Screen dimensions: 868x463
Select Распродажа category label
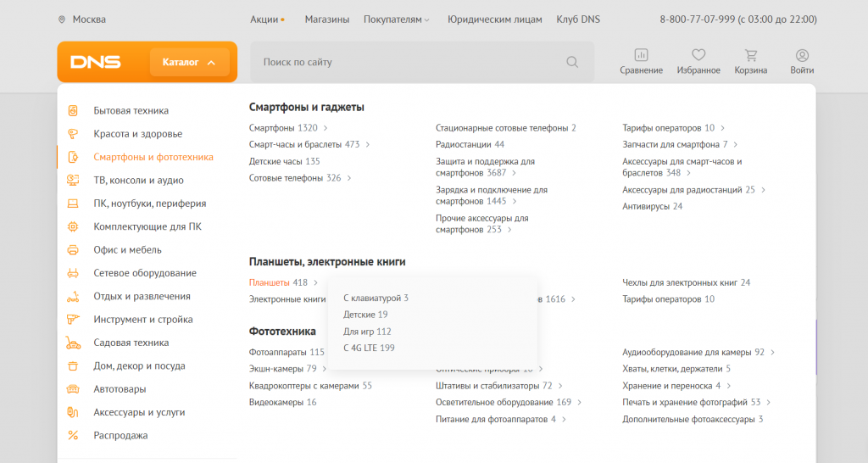click(x=120, y=435)
